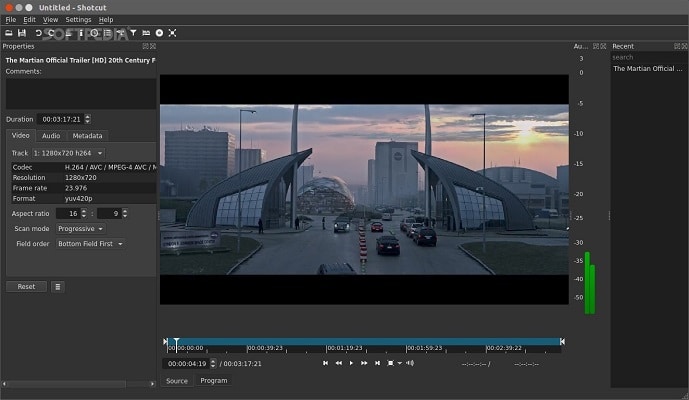Switch to the Program tab
Screen dimensions: 689x400
[213, 381]
